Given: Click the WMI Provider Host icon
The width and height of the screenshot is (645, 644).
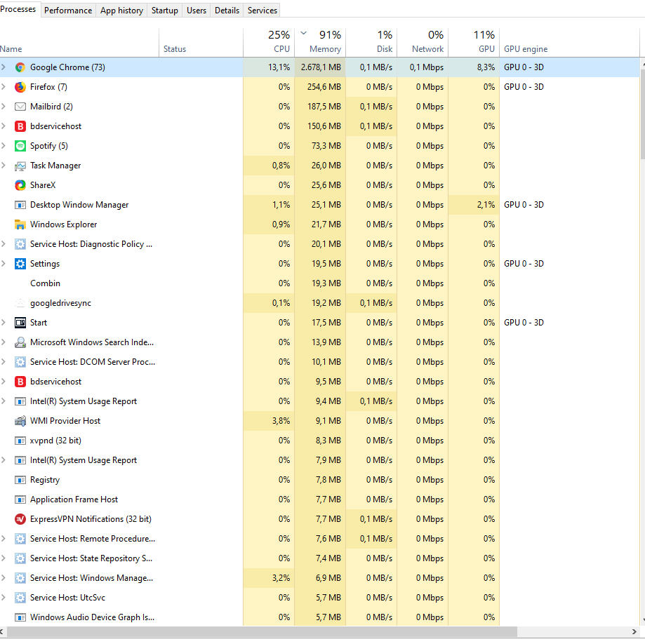Looking at the screenshot, I should [x=20, y=421].
